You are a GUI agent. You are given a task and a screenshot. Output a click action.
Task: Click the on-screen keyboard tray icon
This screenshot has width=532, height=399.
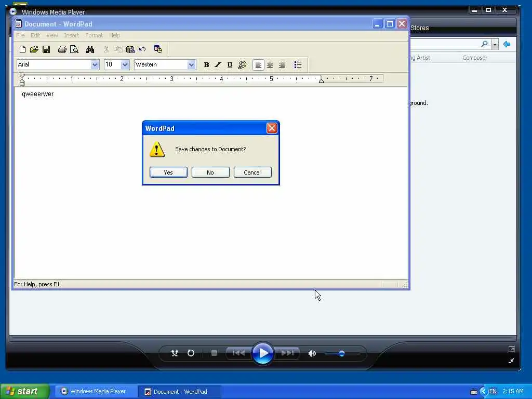pos(474,392)
